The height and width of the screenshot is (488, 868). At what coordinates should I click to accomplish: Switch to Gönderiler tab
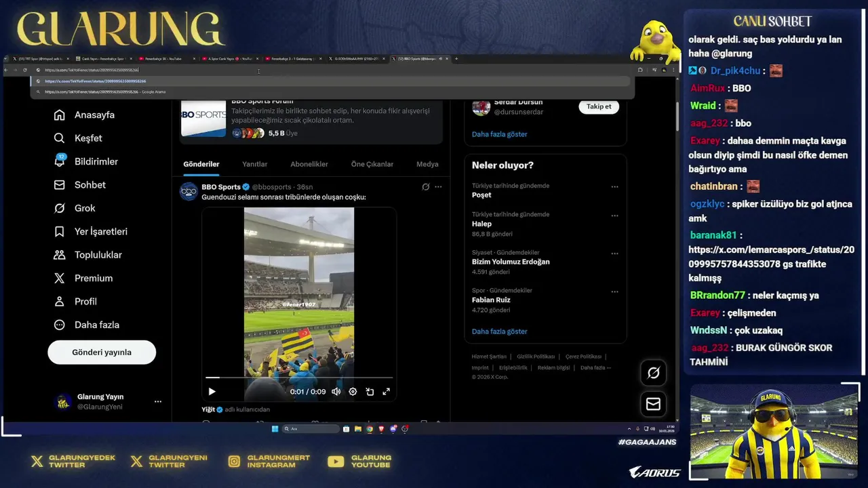pos(201,164)
